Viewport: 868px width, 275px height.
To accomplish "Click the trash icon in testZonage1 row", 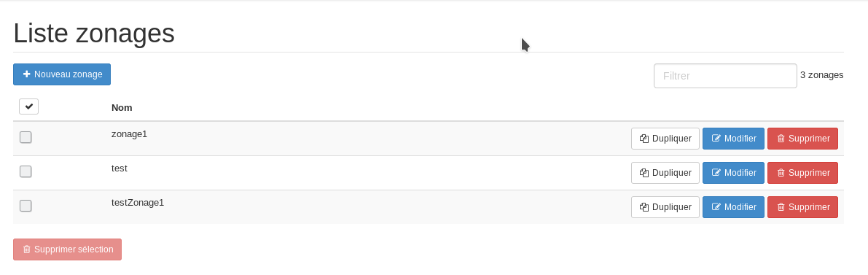I will point(781,207).
